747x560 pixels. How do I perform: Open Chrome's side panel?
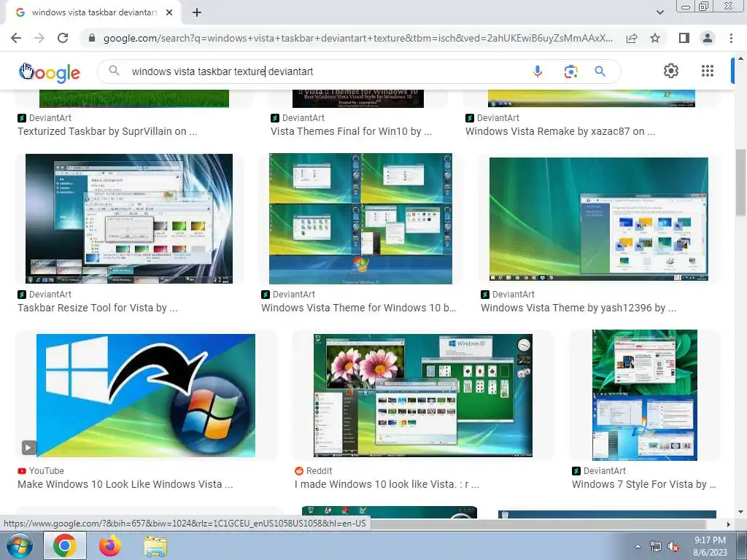click(684, 38)
